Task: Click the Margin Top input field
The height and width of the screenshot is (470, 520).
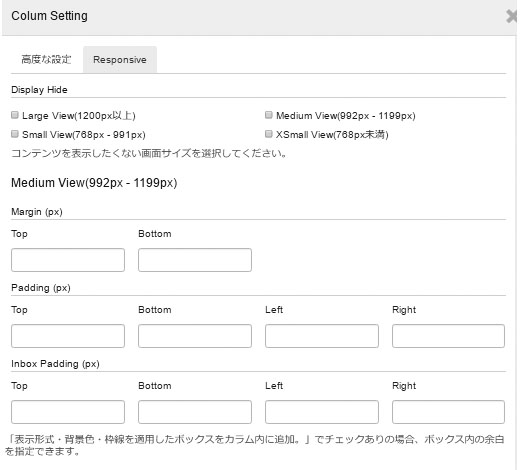Action: (x=68, y=260)
